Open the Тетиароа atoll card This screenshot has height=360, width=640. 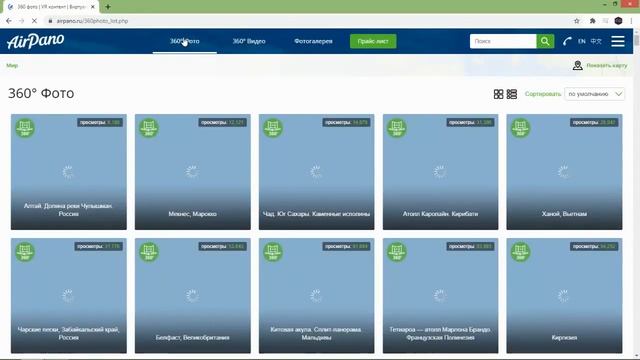click(440, 296)
